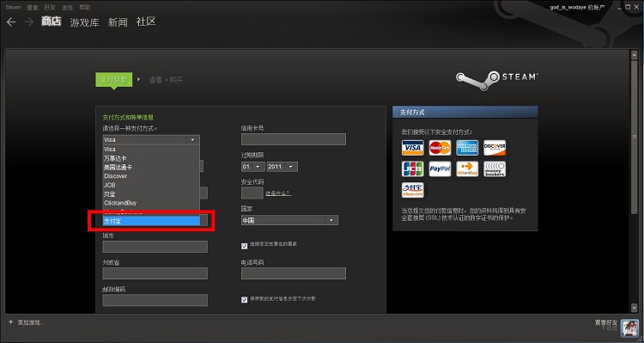Screen dimensions: 644x343
Task: Click 添加游戏... at the bottom
Action: tap(31, 323)
